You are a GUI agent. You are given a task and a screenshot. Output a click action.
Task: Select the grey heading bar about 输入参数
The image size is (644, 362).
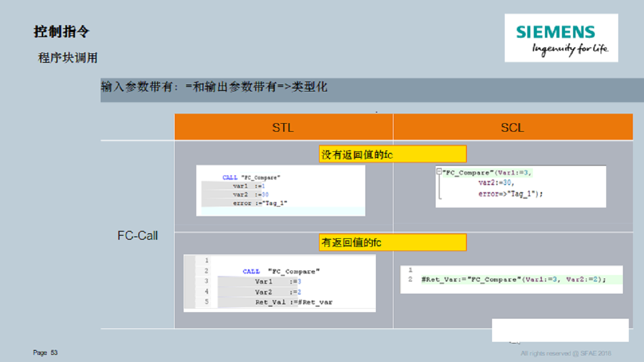click(372, 90)
